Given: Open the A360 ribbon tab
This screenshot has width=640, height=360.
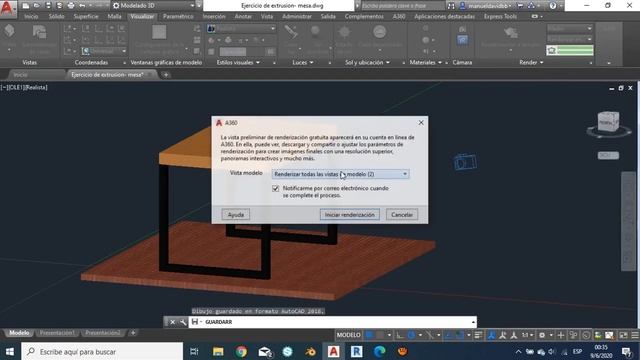Looking at the screenshot, I should (399, 16).
